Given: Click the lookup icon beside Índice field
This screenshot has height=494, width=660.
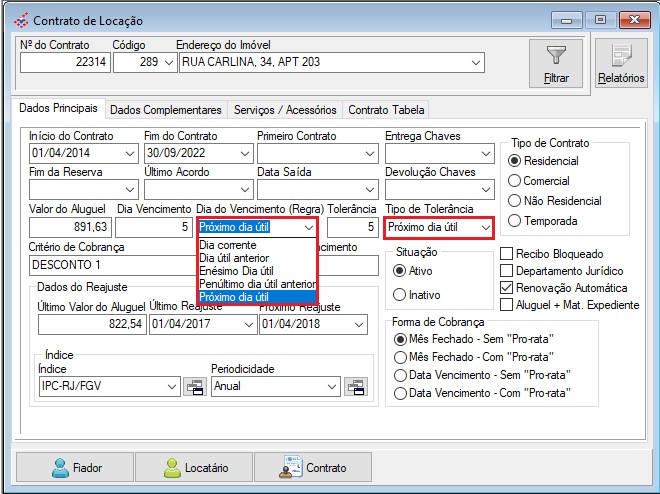Looking at the screenshot, I should (194, 387).
